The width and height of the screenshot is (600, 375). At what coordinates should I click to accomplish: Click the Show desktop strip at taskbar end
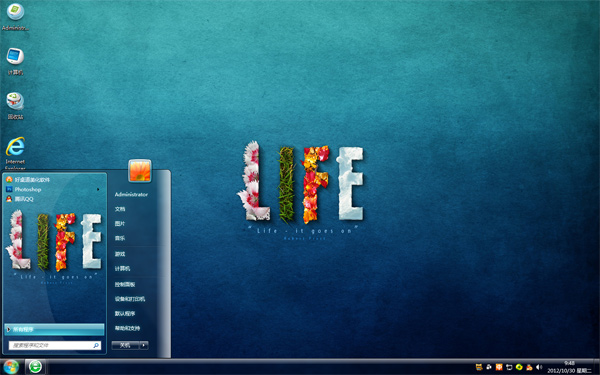click(x=597, y=367)
